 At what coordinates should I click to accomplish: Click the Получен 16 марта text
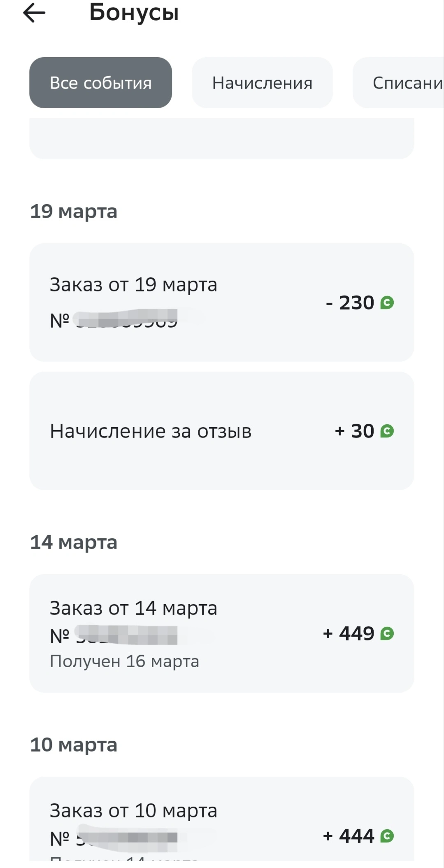point(124,661)
